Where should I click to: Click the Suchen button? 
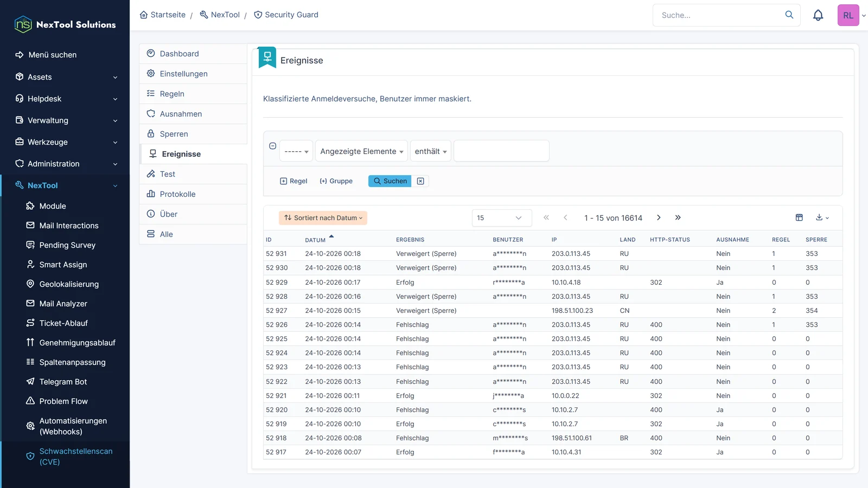click(390, 181)
